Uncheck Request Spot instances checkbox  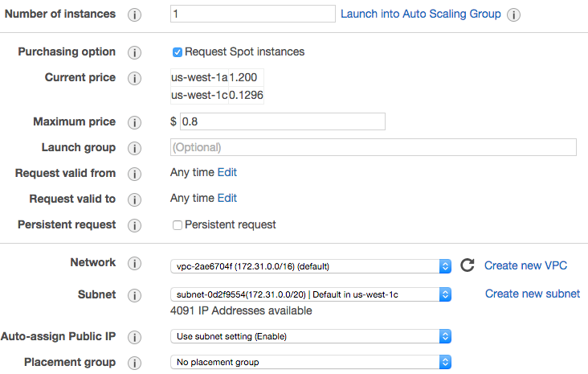(x=178, y=52)
